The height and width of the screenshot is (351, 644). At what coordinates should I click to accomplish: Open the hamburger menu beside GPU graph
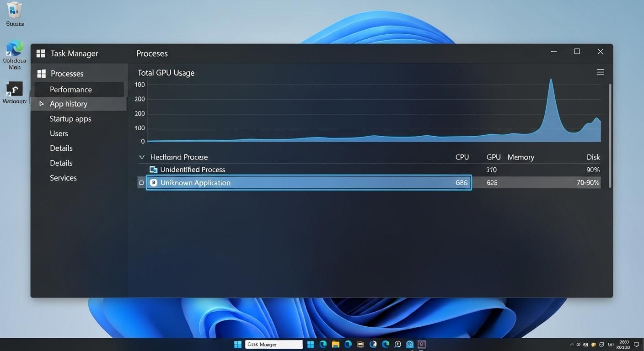(x=600, y=72)
